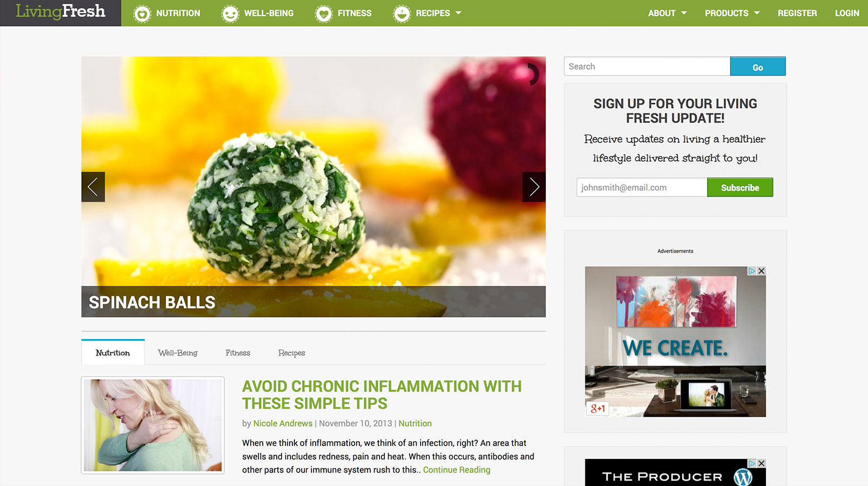This screenshot has height=486, width=868.
Task: Click the Well-Being smiley face icon
Action: coord(230,13)
